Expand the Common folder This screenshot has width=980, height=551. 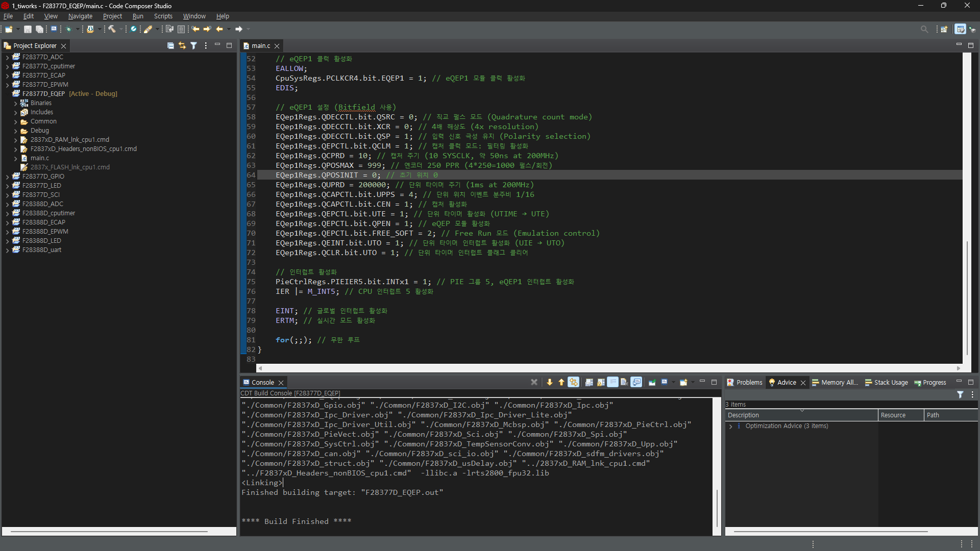[16, 121]
